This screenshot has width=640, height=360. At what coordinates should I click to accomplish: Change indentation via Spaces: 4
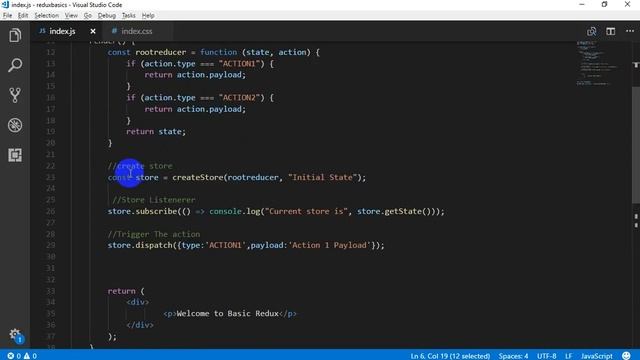click(513, 356)
